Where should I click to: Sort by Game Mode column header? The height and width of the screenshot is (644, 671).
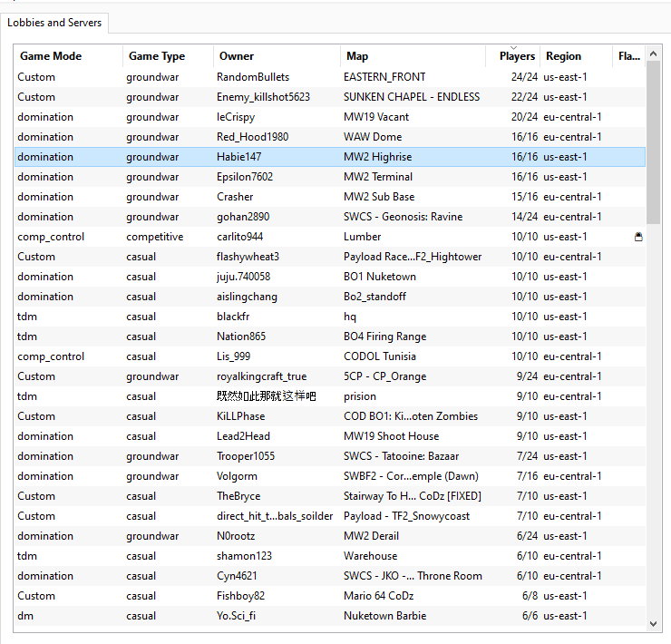coord(69,56)
